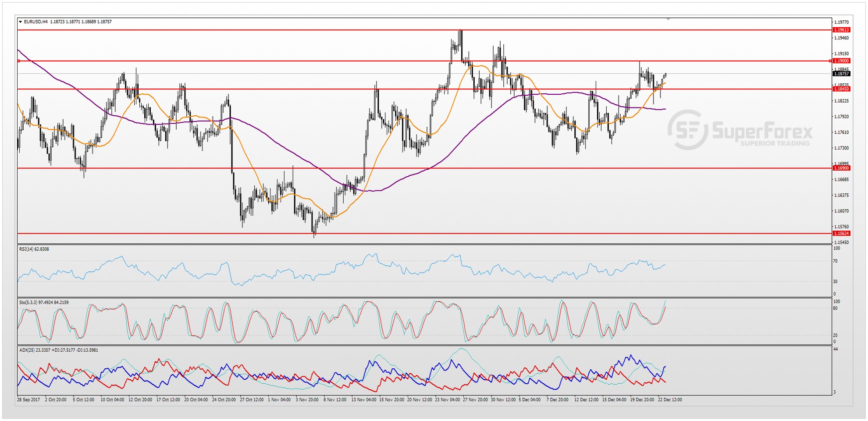Click the ADX scale value 3
Viewport: 868px width, 421px height.
(835, 392)
